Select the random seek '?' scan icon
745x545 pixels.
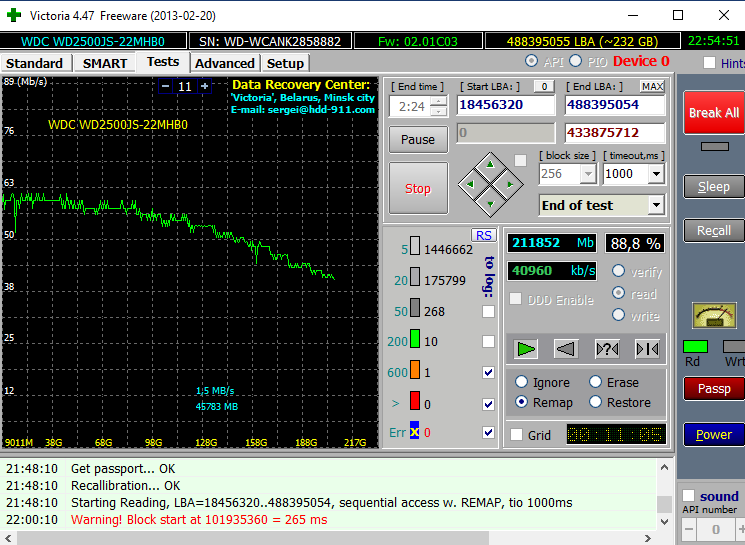pyautogui.click(x=607, y=349)
